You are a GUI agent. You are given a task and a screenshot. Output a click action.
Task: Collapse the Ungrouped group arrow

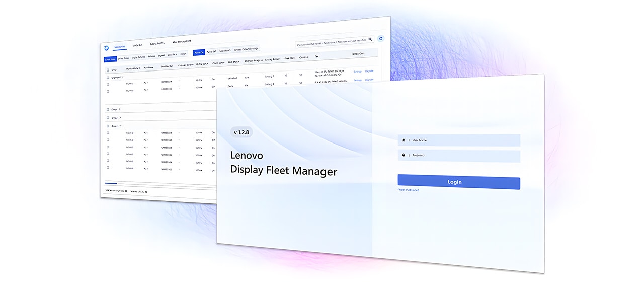click(122, 77)
